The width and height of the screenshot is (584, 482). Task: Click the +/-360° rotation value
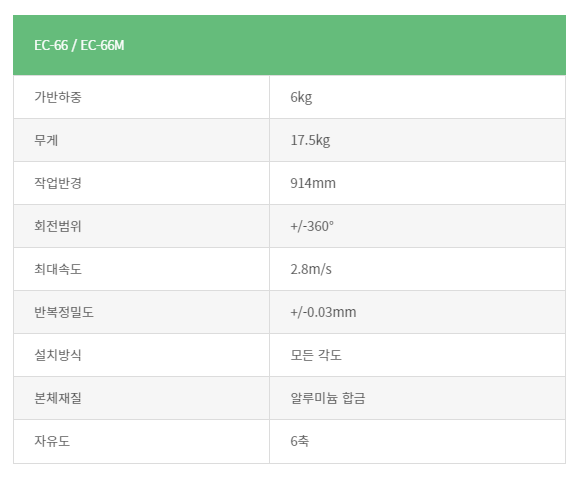(x=312, y=226)
